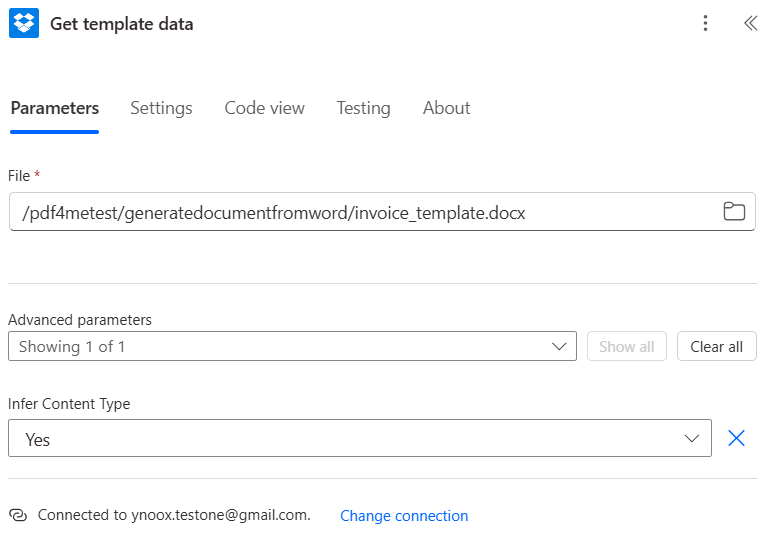Click the Yes value in Infer Content Type
Viewport: 775px width, 545px height.
38,439
